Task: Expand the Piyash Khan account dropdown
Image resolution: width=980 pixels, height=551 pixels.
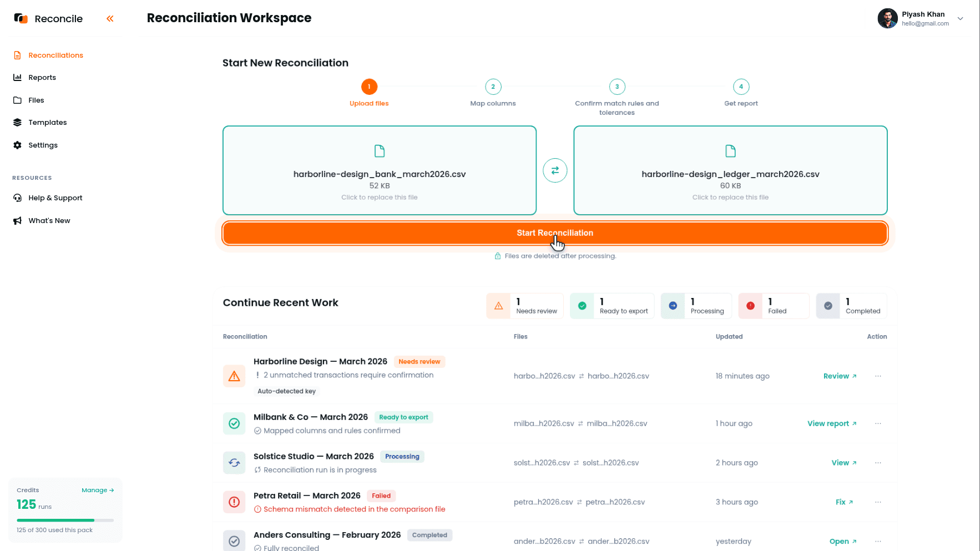Action: coord(960,18)
